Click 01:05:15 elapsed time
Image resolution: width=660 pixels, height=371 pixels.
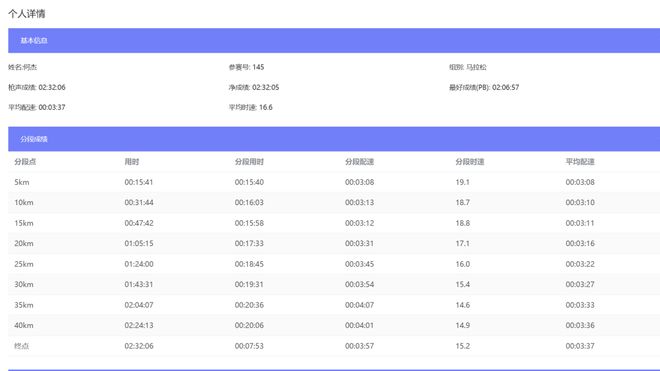click(139, 243)
